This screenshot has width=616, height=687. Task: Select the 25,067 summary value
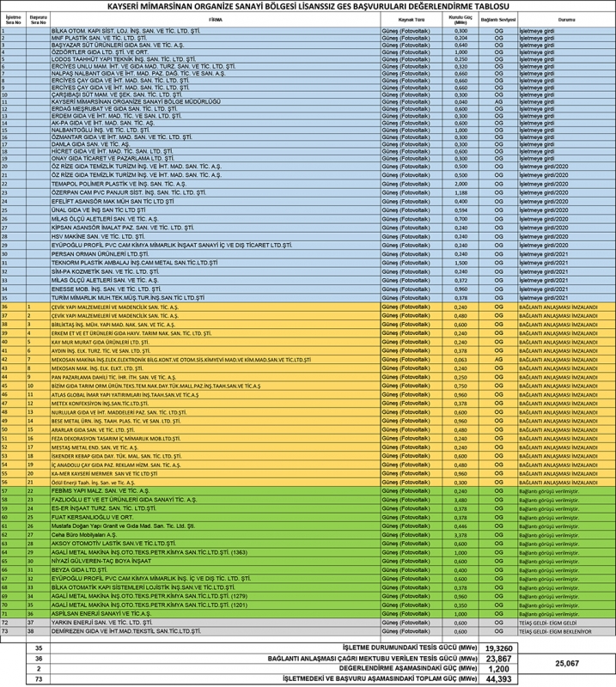567,663
